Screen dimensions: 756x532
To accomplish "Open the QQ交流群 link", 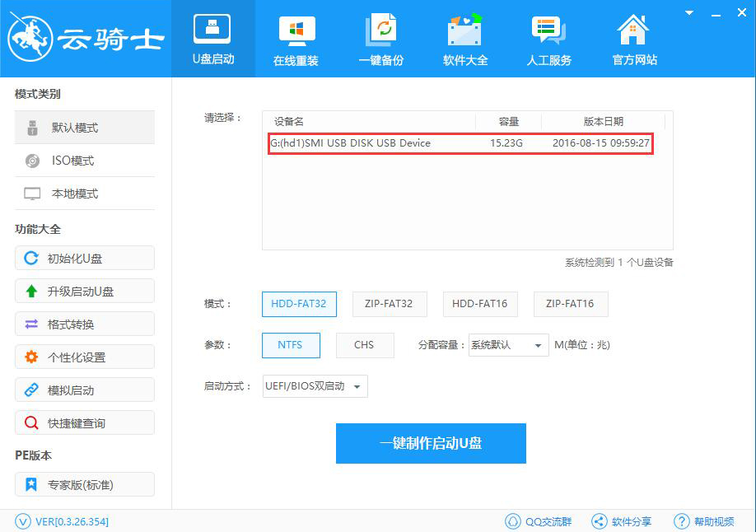I will point(548,522).
